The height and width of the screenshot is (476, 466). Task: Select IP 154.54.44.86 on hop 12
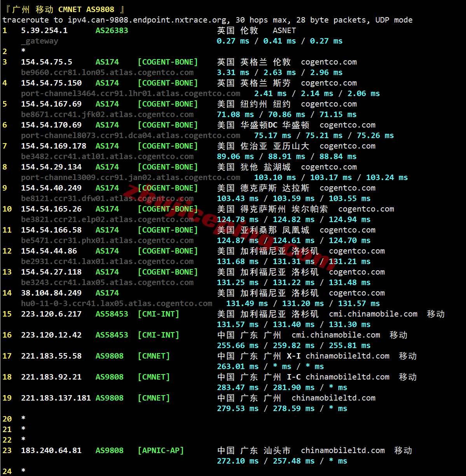click(49, 251)
